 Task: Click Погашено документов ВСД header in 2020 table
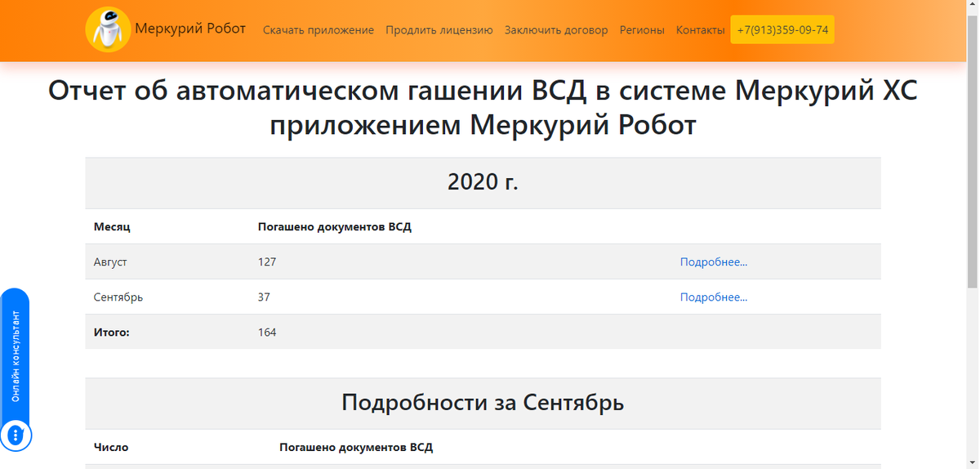pos(335,227)
